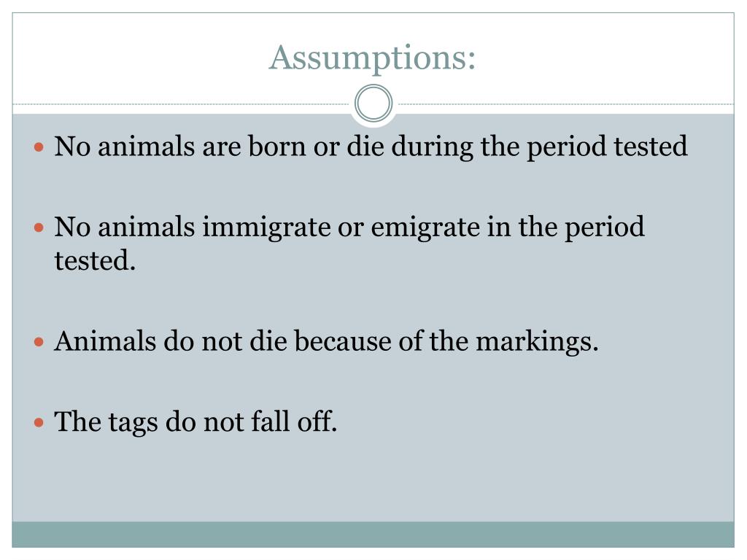Click the orange bullet before "The tags"
This screenshot has width=747, height=560.
coord(39,422)
